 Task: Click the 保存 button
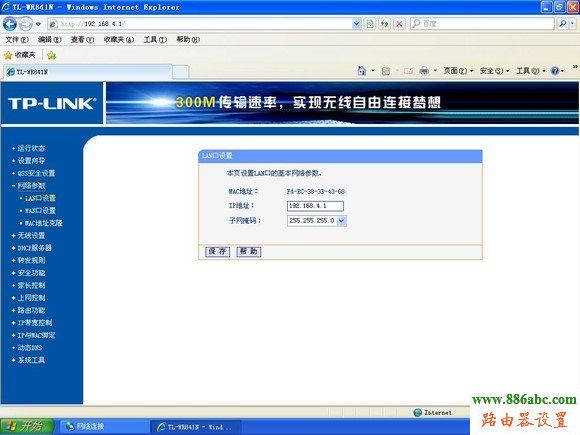click(x=218, y=252)
